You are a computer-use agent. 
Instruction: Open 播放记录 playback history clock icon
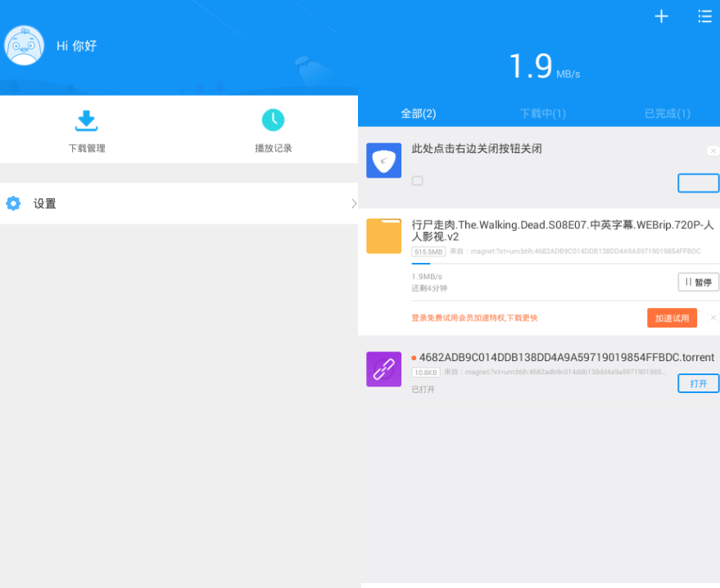[x=273, y=121]
